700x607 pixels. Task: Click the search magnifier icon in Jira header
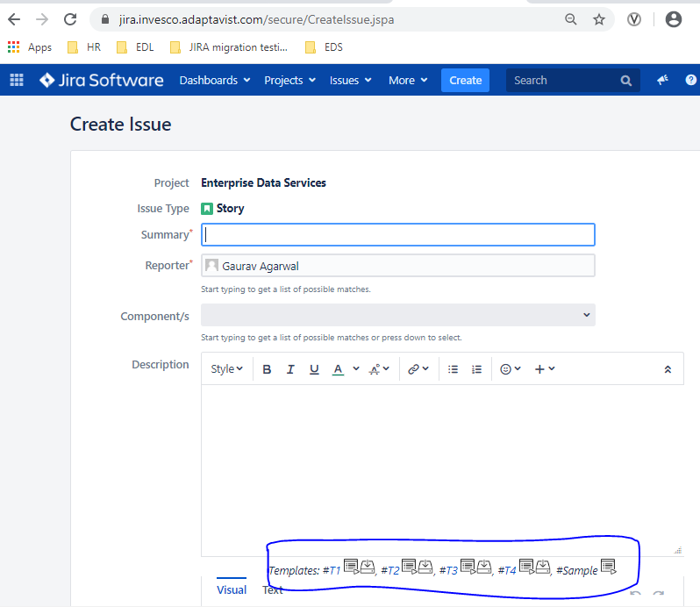pyautogui.click(x=626, y=81)
